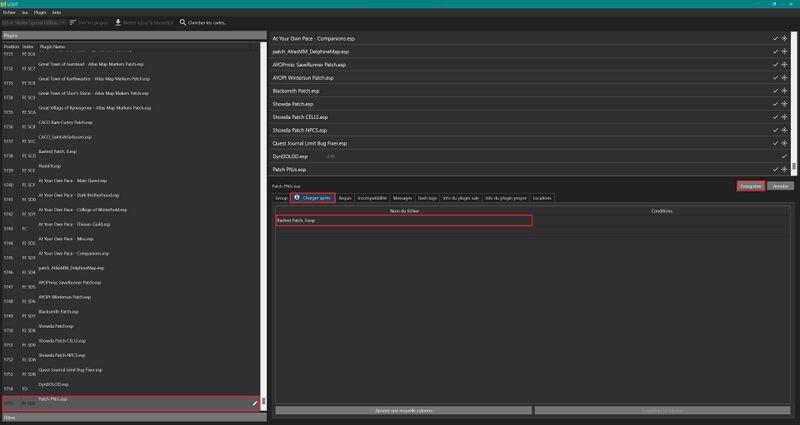Switch to the Incompatibilité tab
Image resolution: width=800 pixels, height=425 pixels.
(x=372, y=198)
